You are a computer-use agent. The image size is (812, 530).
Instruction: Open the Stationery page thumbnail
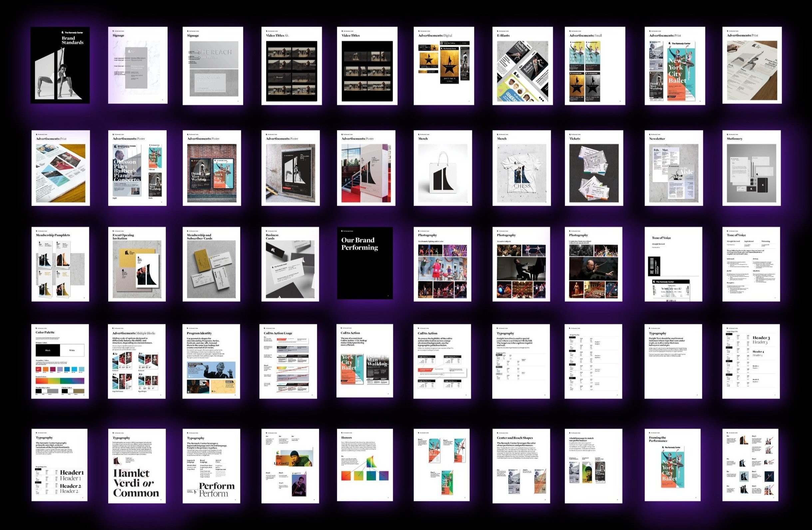752,168
